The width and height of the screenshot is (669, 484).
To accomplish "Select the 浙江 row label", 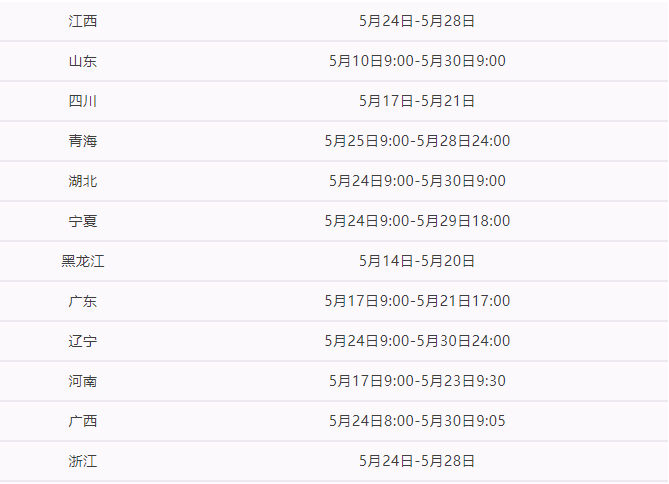I will pyautogui.click(x=83, y=461).
